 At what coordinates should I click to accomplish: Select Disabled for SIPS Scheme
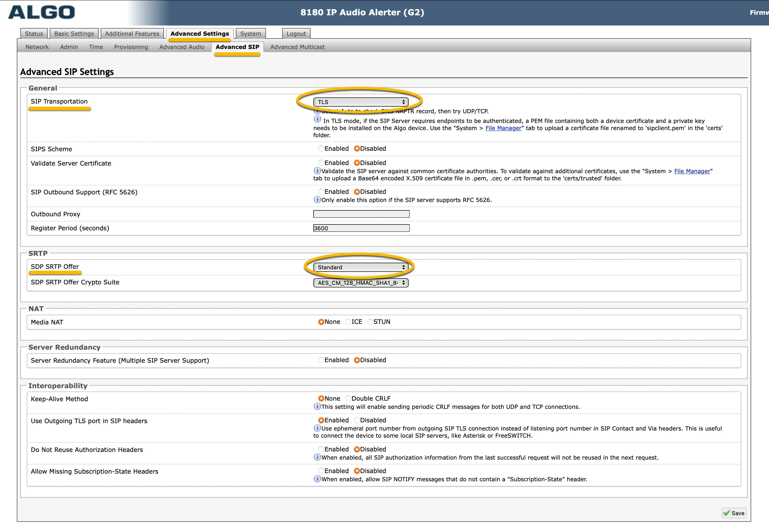point(357,149)
